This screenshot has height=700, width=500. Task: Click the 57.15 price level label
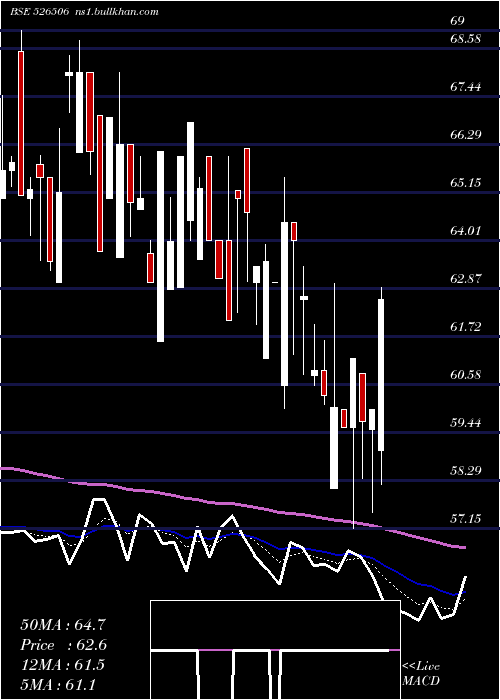coord(466,519)
